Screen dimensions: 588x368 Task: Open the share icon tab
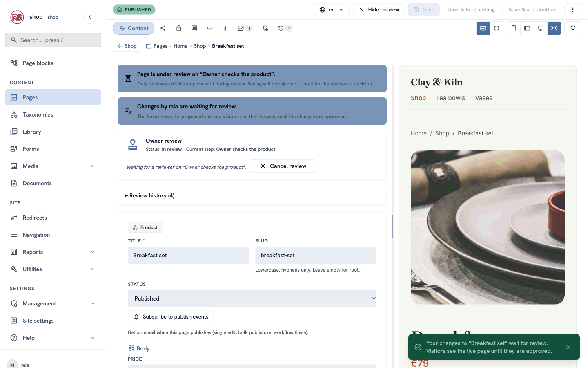point(163,28)
